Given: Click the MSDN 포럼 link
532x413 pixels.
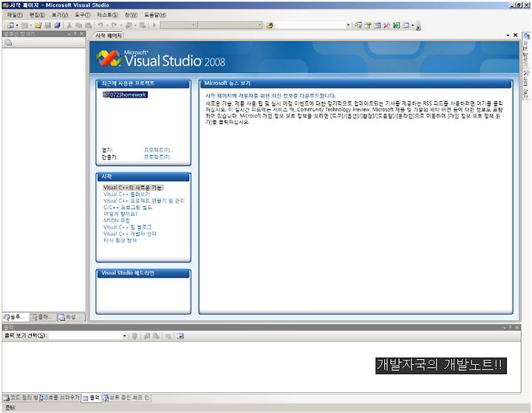Looking at the screenshot, I should 117,221.
